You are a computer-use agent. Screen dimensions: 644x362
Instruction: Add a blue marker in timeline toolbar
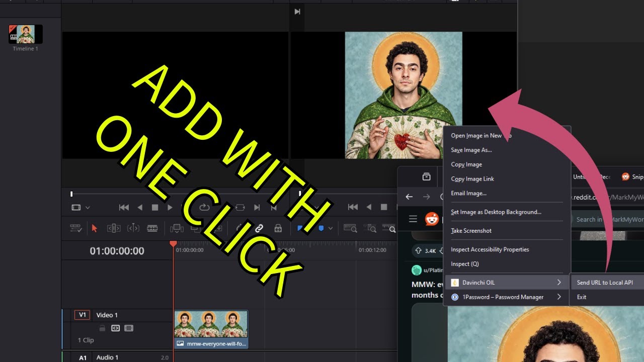point(321,228)
